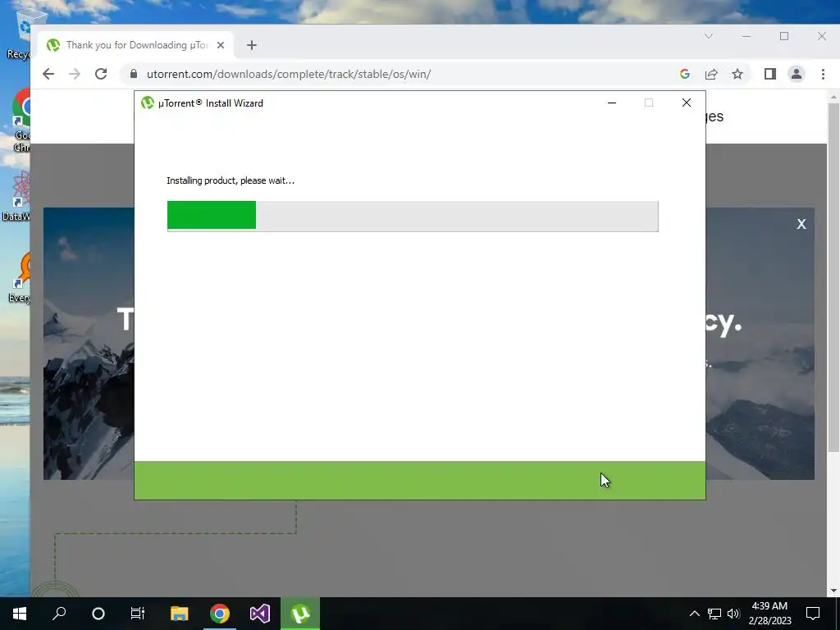
Task: Click the network icon in the system tray
Action: click(714, 614)
